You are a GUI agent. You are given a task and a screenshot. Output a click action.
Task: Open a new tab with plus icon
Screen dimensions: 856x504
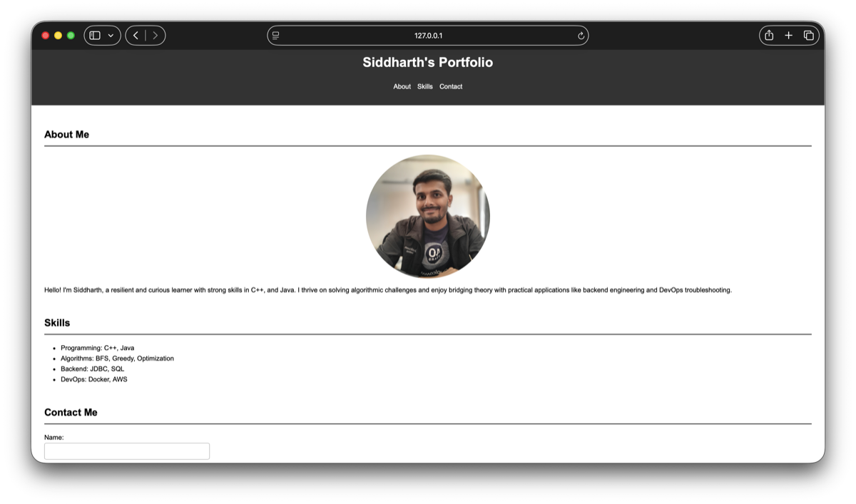point(788,36)
